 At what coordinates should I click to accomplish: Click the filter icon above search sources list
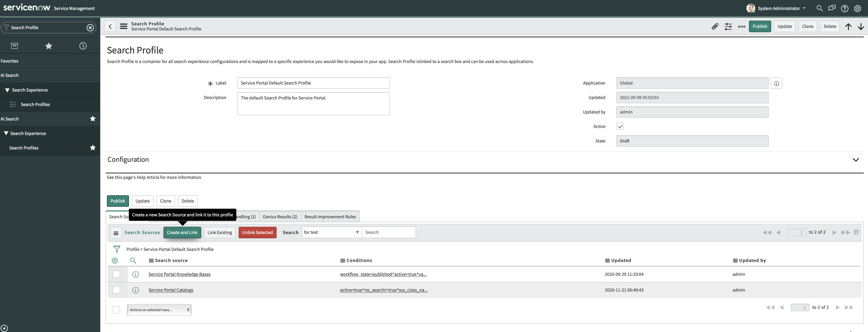pos(117,249)
